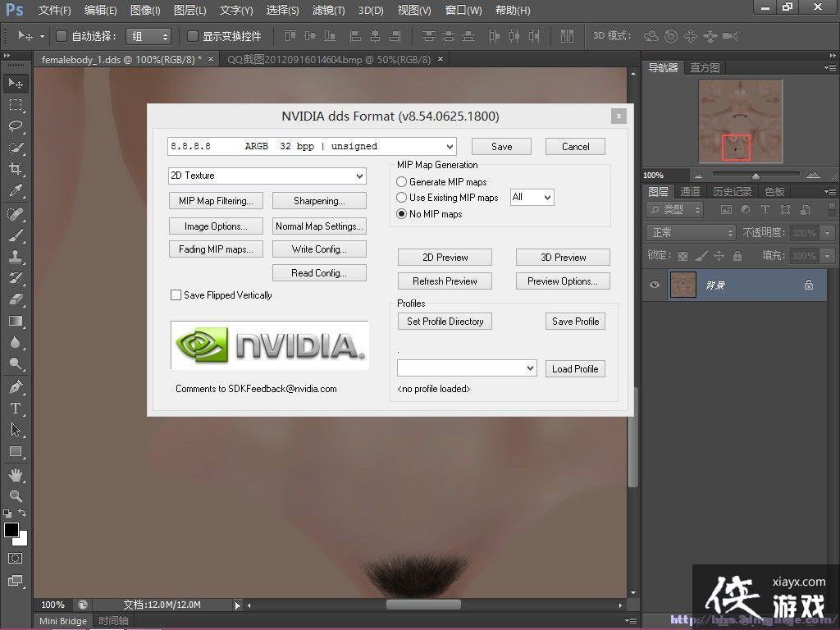Select the Pen tool
This screenshot has width=840, height=630.
(x=15, y=386)
